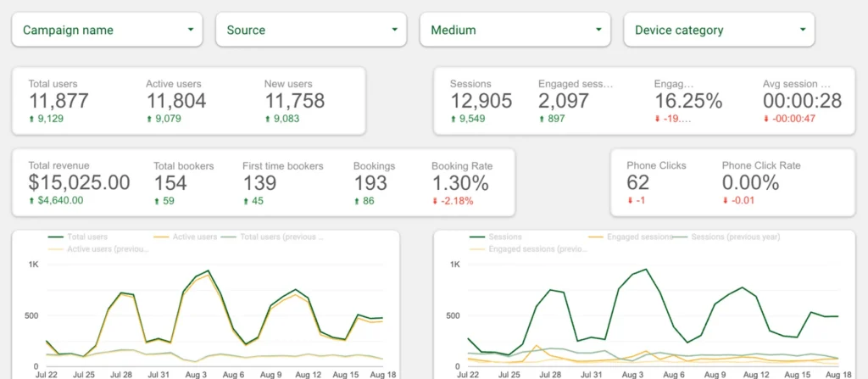Toggle Total users legend in users chart
This screenshot has width=868, height=379.
pyautogui.click(x=78, y=237)
